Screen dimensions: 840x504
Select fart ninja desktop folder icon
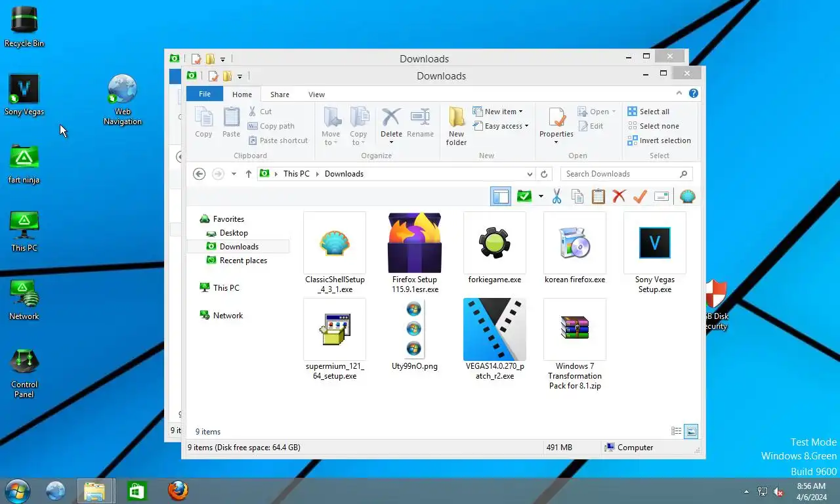point(24,164)
